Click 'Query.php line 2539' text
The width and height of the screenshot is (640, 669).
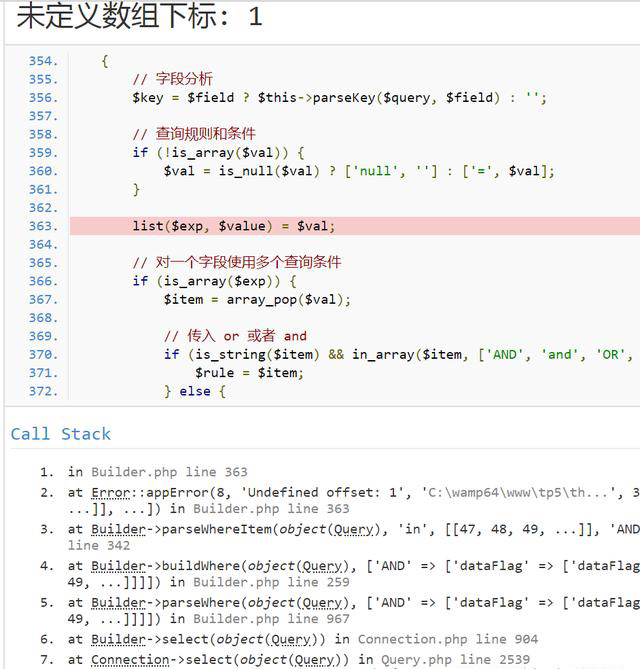(x=455, y=660)
